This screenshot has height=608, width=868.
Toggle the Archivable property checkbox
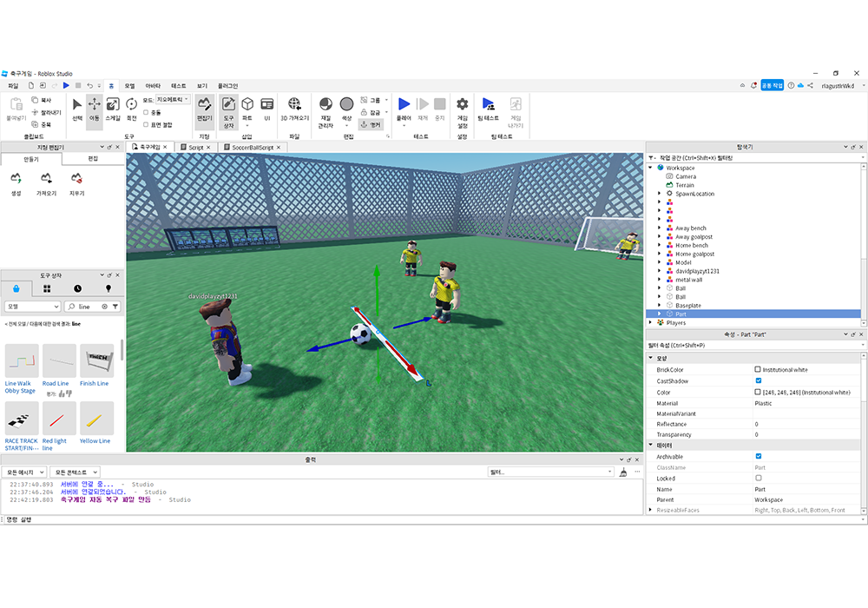[x=759, y=456]
